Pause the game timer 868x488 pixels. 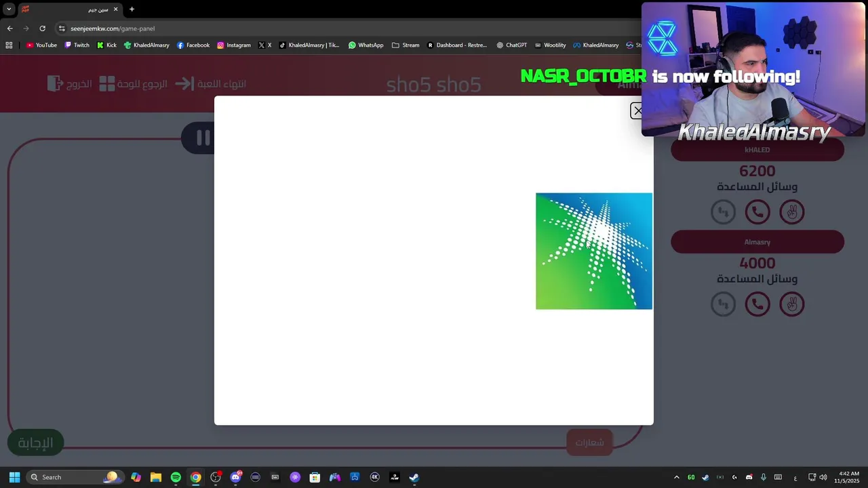[x=202, y=138]
